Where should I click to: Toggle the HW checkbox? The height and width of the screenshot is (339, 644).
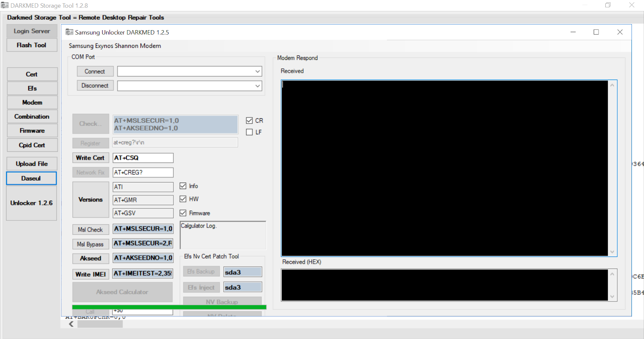point(183,199)
